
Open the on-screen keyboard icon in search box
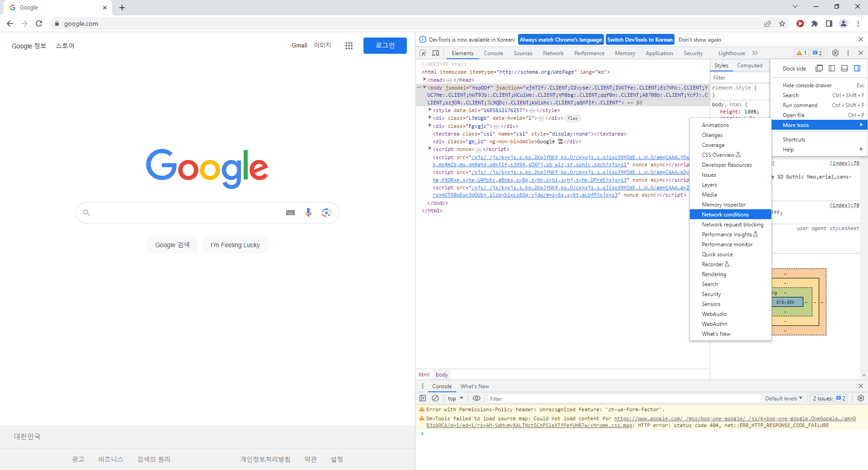(x=291, y=212)
